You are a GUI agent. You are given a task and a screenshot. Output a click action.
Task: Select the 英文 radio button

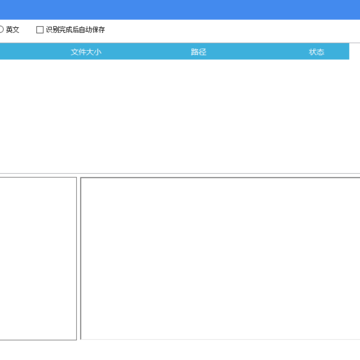coord(1,30)
